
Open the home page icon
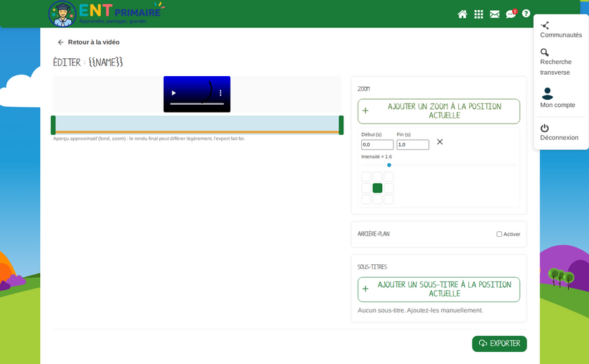[x=463, y=14]
